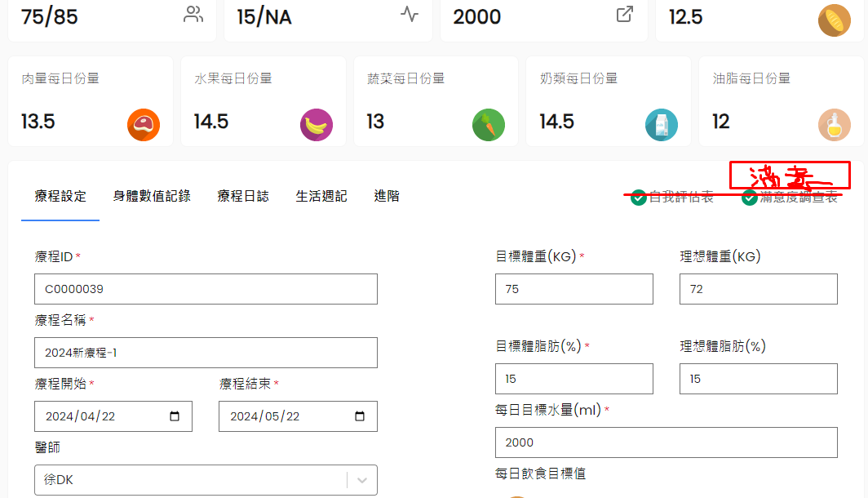Select the 進階 tab
Image resolution: width=868 pixels, height=498 pixels.
coord(387,196)
